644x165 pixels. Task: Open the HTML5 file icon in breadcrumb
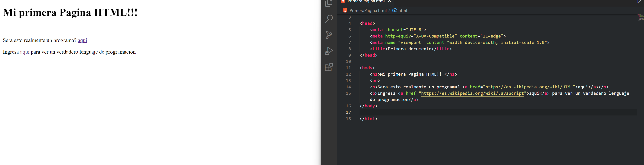(345, 10)
